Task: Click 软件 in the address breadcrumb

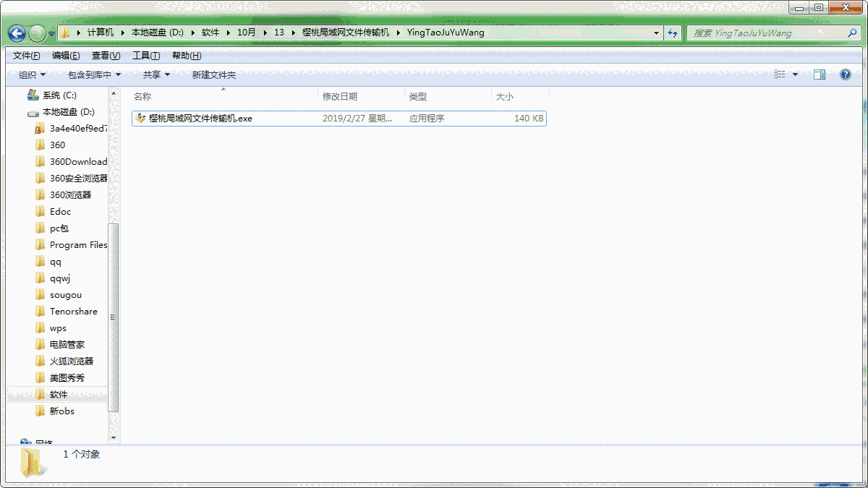Action: 210,33
